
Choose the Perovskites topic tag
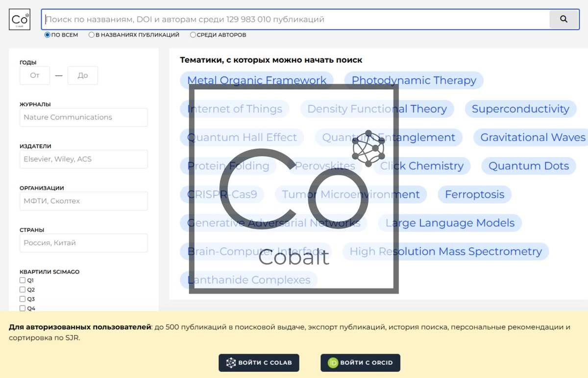[x=325, y=166]
